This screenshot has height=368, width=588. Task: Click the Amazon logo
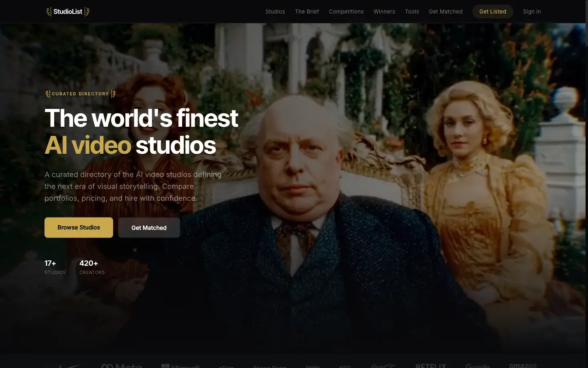pyautogui.click(x=523, y=366)
